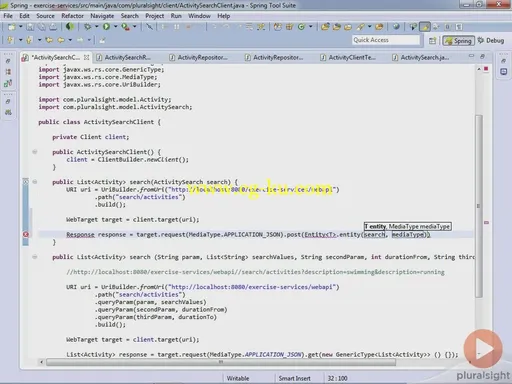Viewport: 512px width, 384px height.
Task: Toggle Pin Editor icon
Action: click(x=102, y=40)
